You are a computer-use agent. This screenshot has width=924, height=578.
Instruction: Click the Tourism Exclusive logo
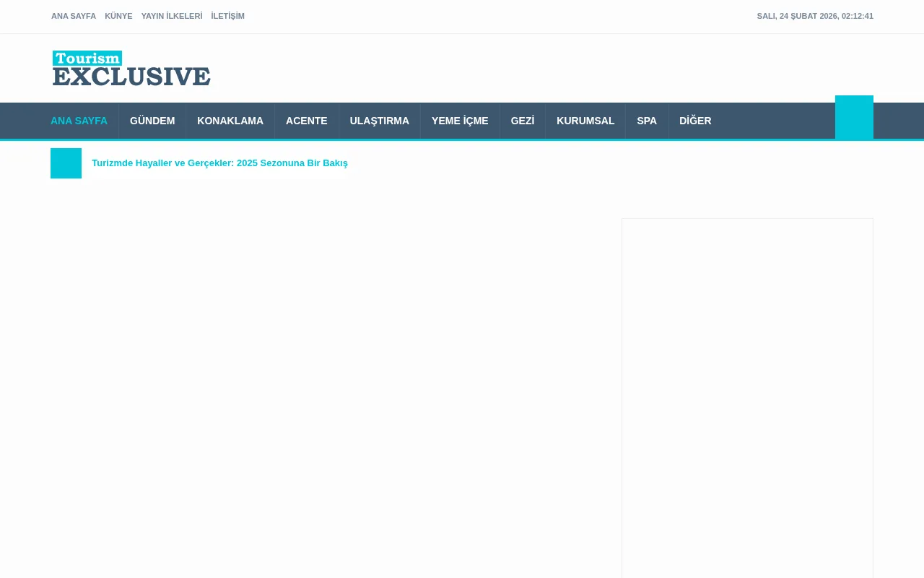[131, 69]
